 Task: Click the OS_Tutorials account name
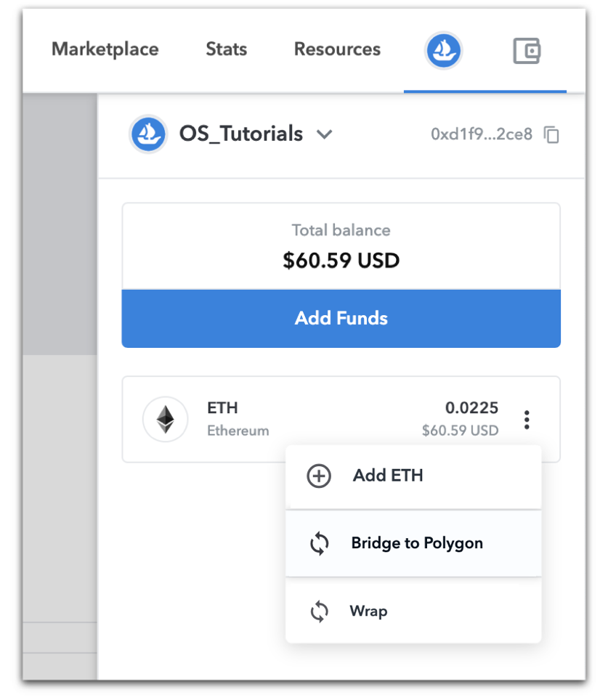click(240, 134)
